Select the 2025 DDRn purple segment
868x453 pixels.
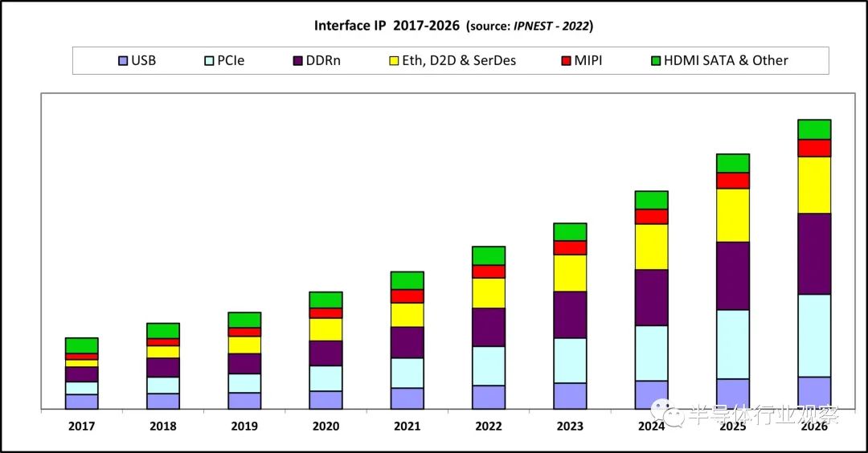733,276
